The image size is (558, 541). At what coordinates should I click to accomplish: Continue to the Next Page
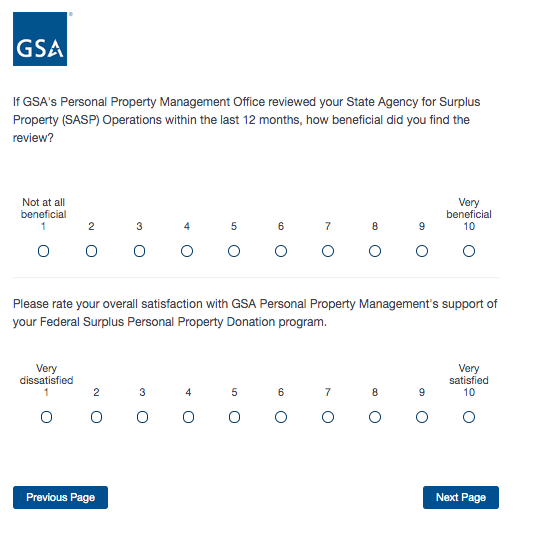(461, 498)
